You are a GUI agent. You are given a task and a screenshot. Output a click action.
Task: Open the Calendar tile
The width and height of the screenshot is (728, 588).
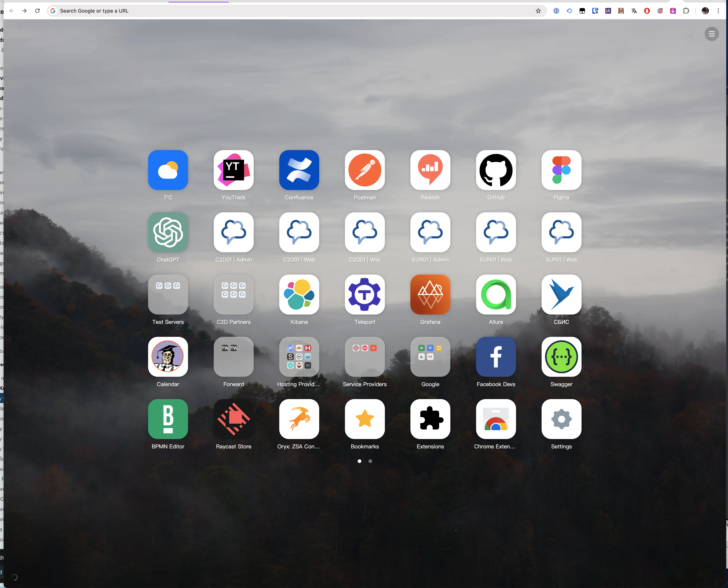168,357
